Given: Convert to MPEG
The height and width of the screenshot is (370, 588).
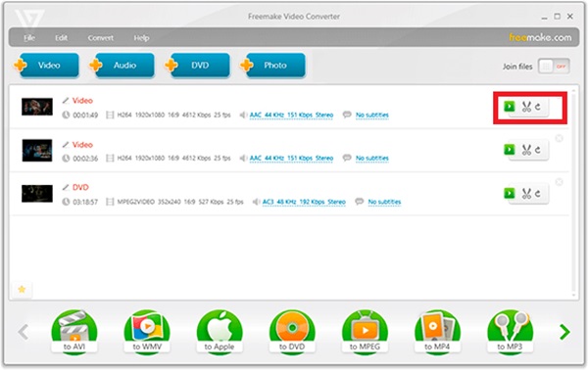Looking at the screenshot, I should click(x=365, y=332).
